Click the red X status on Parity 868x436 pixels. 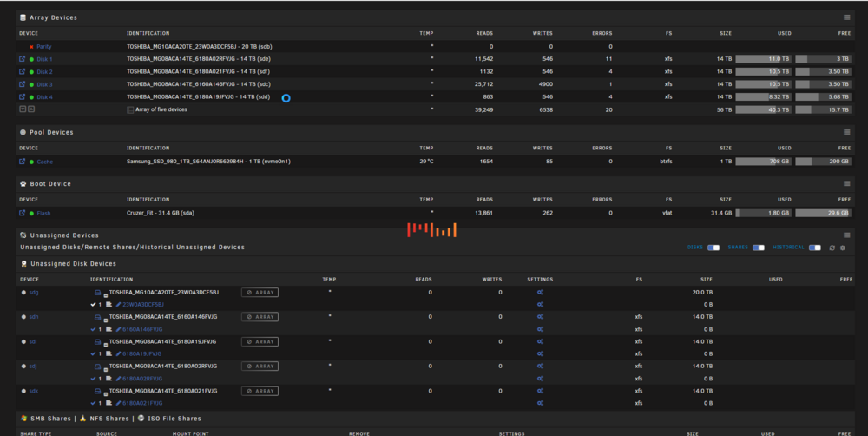[x=31, y=47]
